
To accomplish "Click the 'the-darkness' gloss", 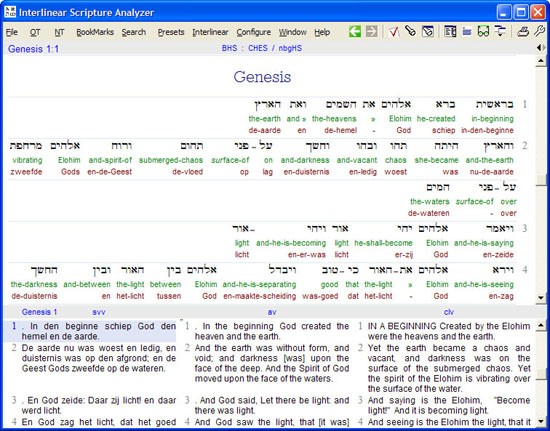I will (34, 284).
